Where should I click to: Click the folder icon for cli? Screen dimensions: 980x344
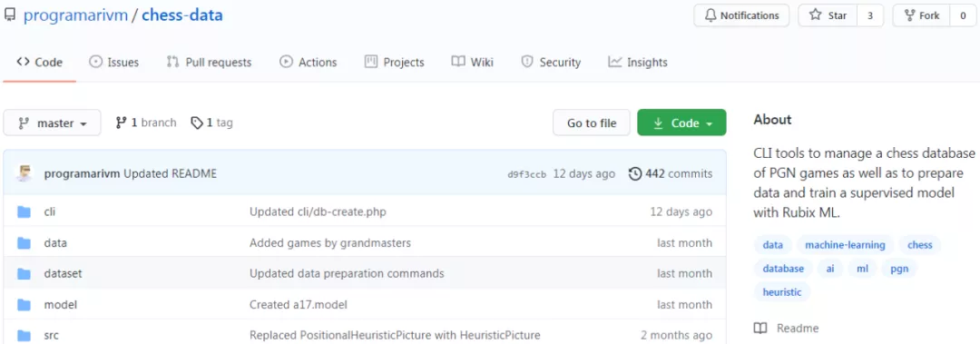pos(24,212)
